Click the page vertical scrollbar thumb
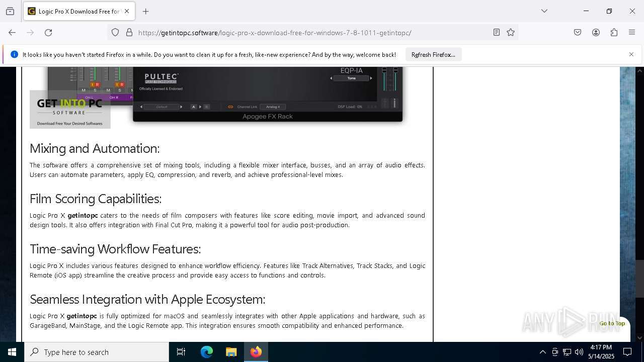Image resolution: width=644 pixels, height=362 pixels. tap(639, 279)
